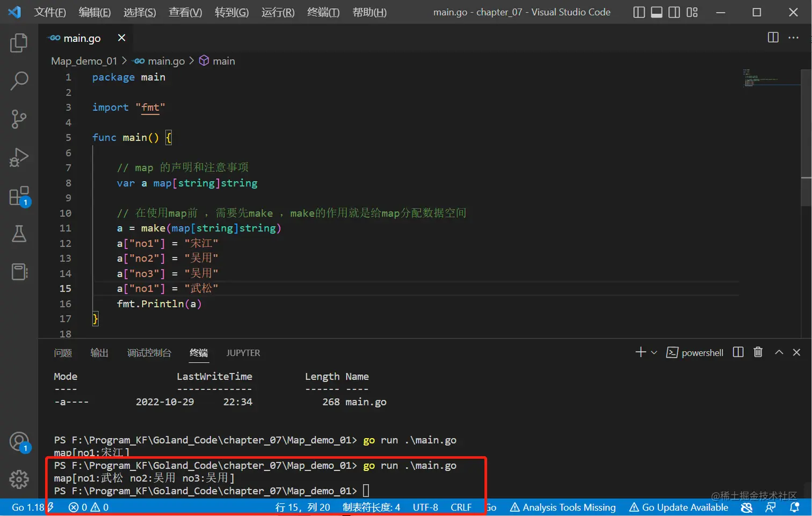
Task: Open the 编辑(E) menu
Action: click(95, 12)
